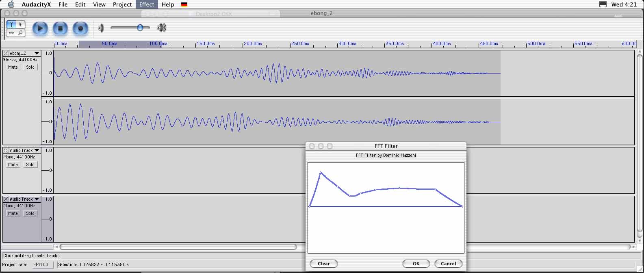Open the Help menu
Viewport: 644px width, 273px height.
point(168,4)
